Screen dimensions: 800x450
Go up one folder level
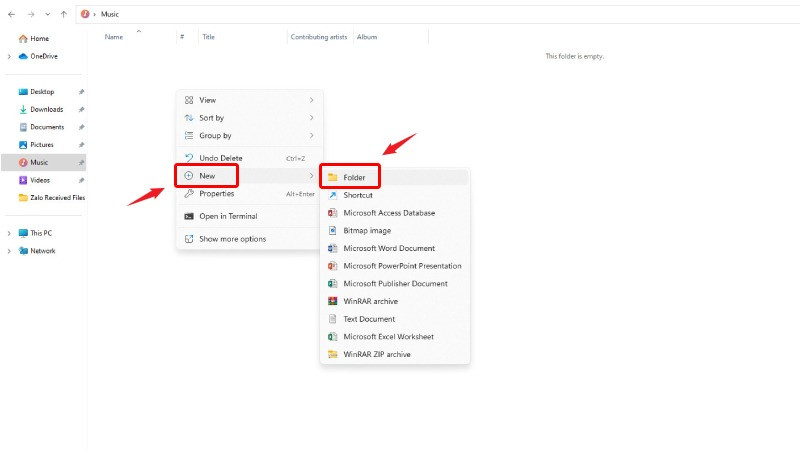point(64,14)
